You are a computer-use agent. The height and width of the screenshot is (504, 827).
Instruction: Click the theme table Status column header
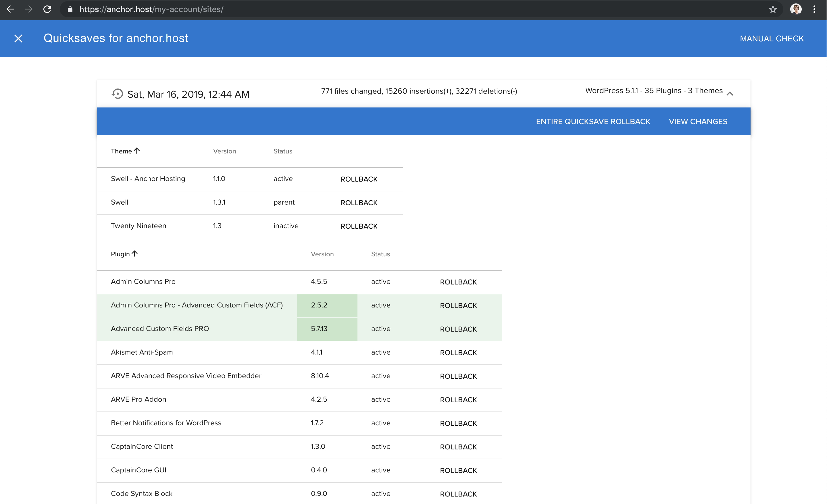tap(282, 151)
